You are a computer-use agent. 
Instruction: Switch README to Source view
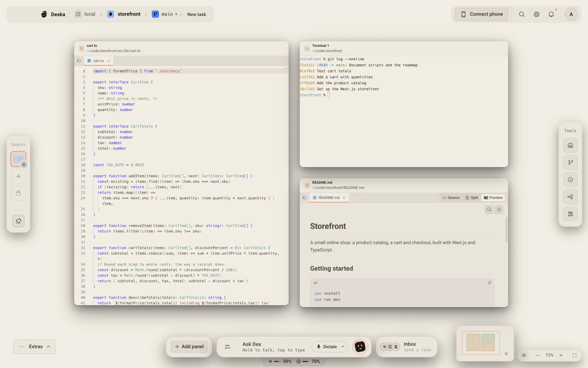click(x=451, y=198)
